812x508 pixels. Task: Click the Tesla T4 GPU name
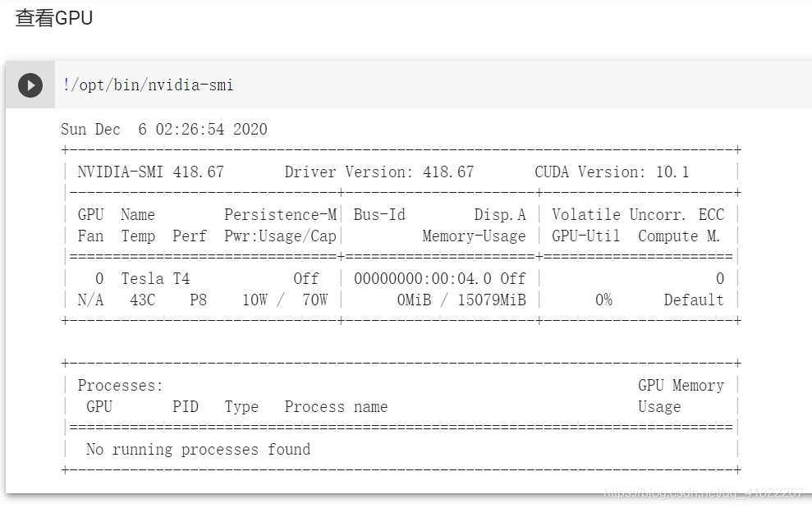coord(155,279)
